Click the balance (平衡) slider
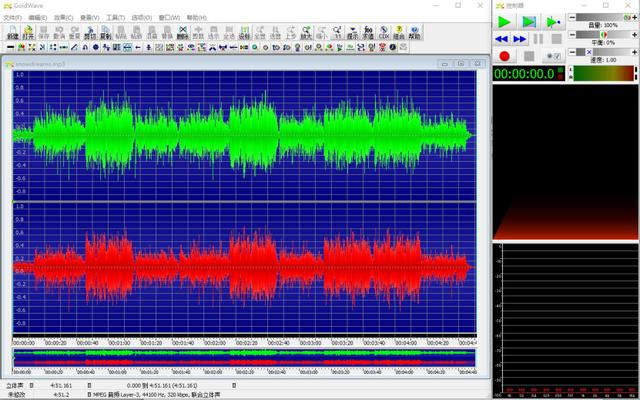The width and height of the screenshot is (640, 400). [602, 35]
